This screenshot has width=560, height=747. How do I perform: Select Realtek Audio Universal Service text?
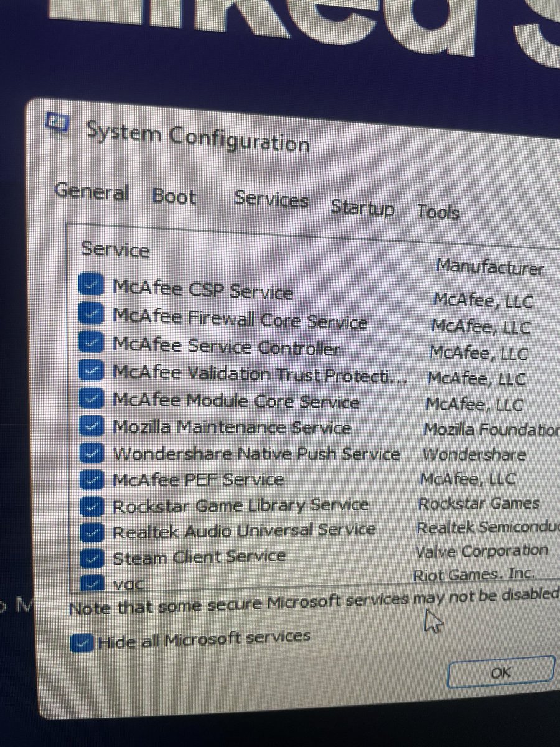(x=244, y=531)
